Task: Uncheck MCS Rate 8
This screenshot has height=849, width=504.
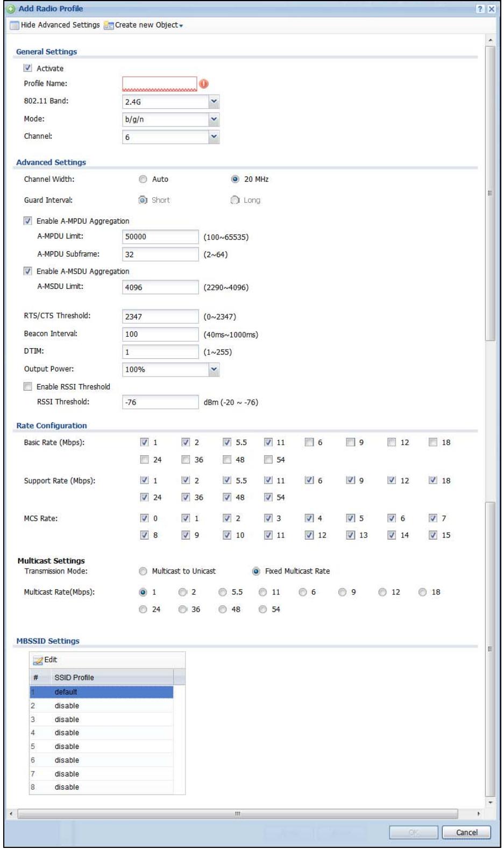Action: (x=144, y=535)
